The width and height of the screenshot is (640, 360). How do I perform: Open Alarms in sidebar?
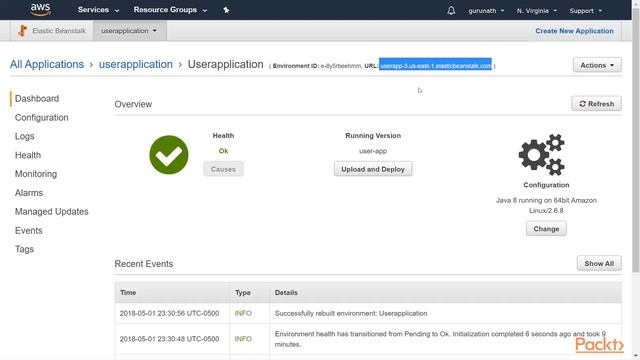click(x=29, y=193)
